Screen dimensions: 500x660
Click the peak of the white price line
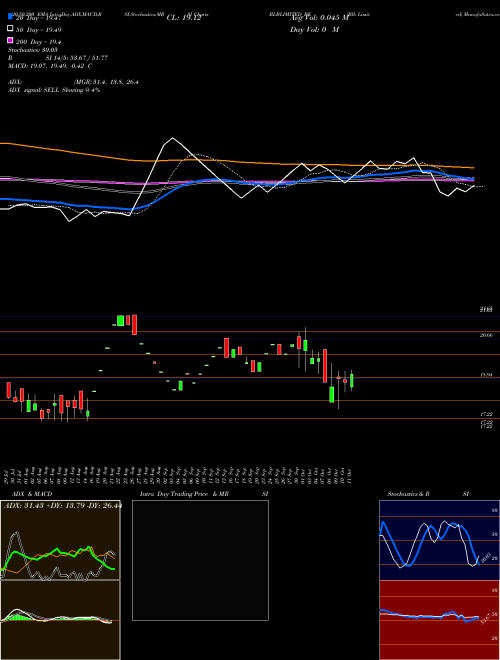[173, 138]
